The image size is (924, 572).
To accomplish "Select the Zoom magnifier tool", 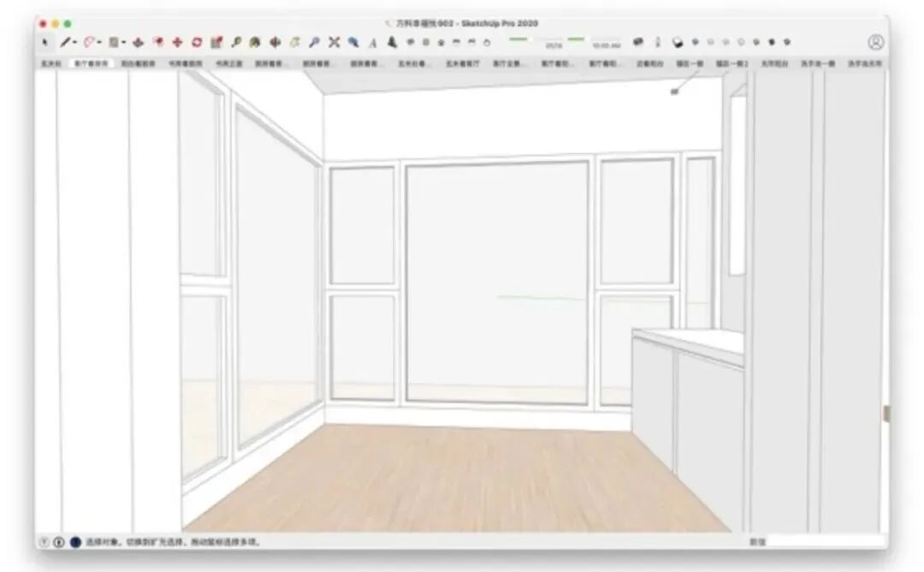I will click(x=315, y=43).
